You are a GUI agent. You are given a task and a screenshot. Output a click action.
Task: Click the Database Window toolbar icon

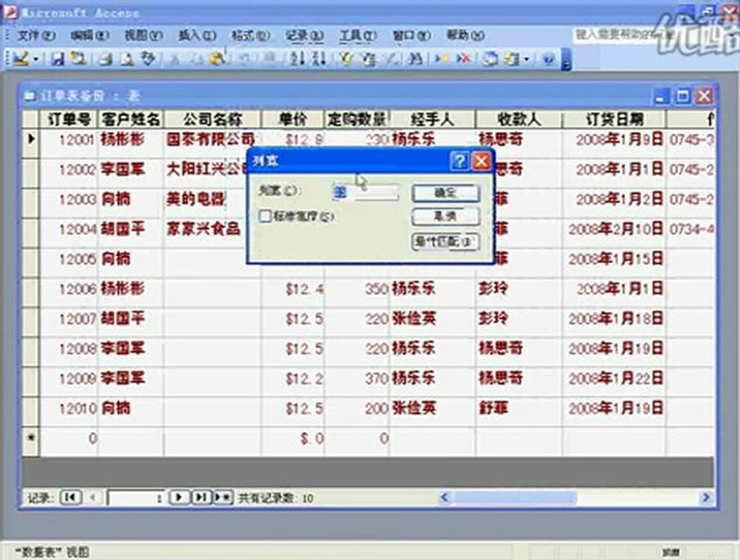click(x=490, y=59)
